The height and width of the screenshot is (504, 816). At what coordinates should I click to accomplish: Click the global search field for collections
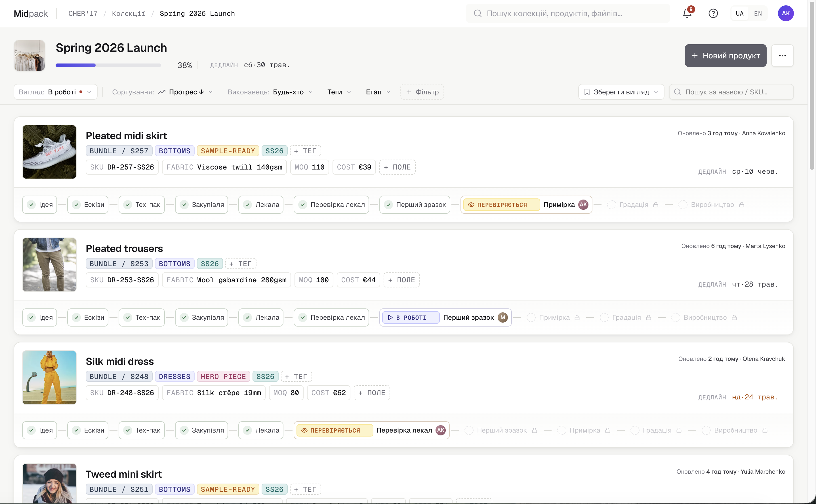[568, 13]
